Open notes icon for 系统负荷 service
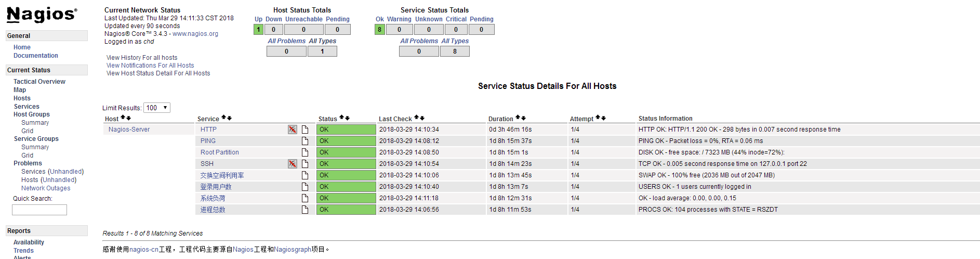The height and width of the screenshot is (259, 980). pos(305,198)
